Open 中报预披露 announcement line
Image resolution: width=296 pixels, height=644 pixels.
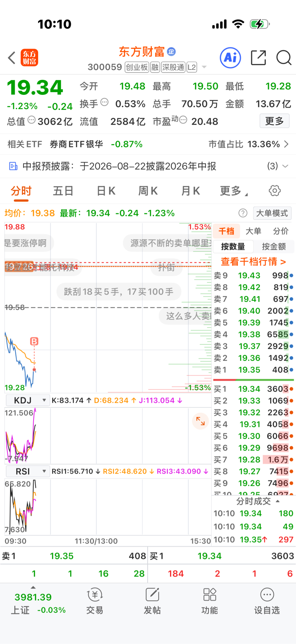point(148,166)
